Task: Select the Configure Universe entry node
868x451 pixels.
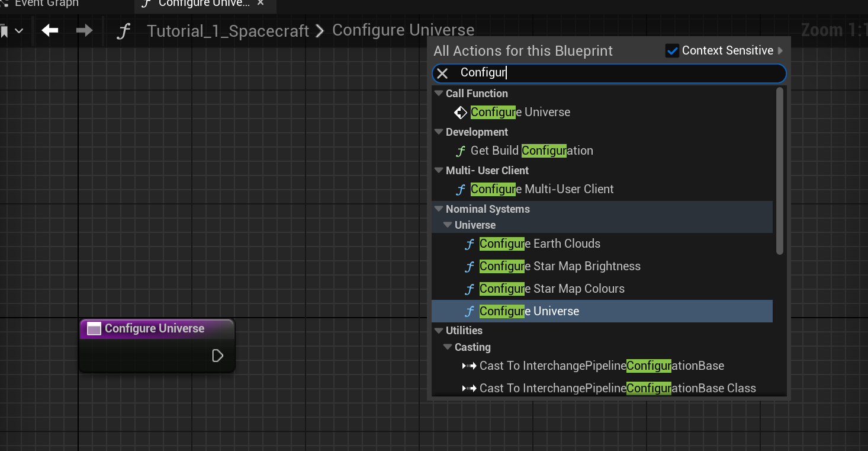Action: tap(157, 346)
